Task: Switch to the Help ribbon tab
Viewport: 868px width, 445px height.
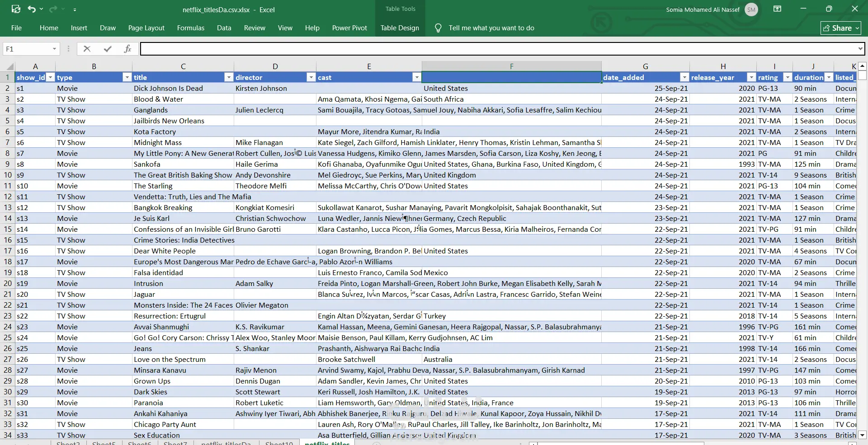Action: click(x=312, y=28)
